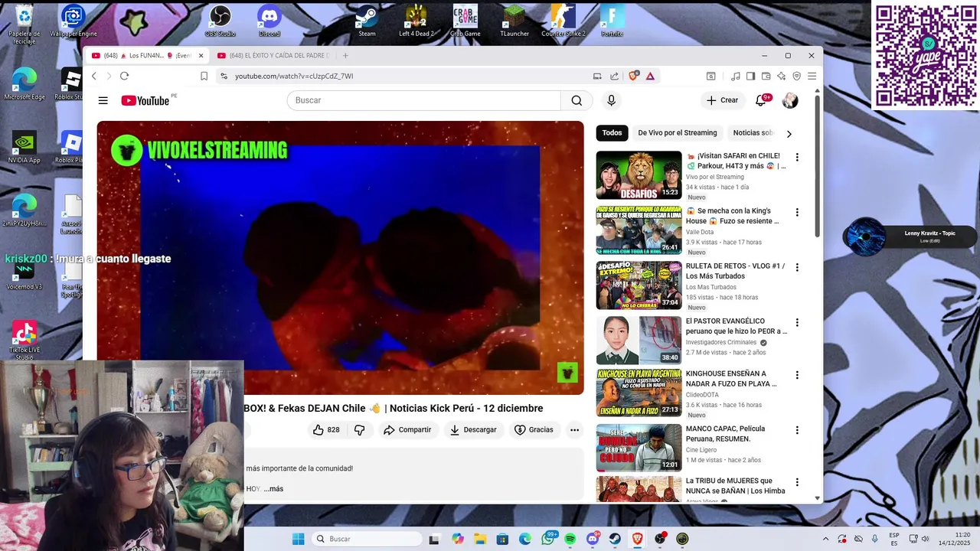Open options for Se mecha con King's House video
The image size is (980, 551).
click(x=797, y=212)
